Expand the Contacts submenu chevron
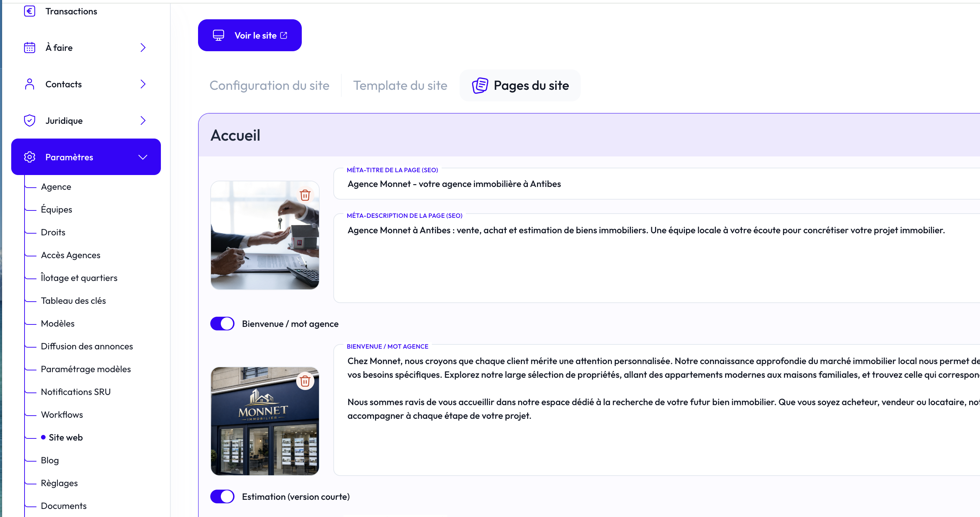The height and width of the screenshot is (517, 980). [x=143, y=84]
